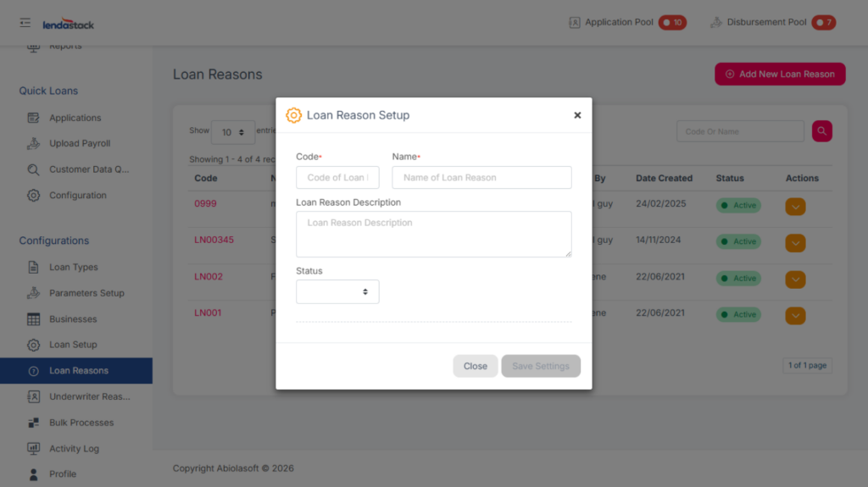The height and width of the screenshot is (487, 868).
Task: Click the Upload Payroll sidebar icon
Action: [x=34, y=144]
